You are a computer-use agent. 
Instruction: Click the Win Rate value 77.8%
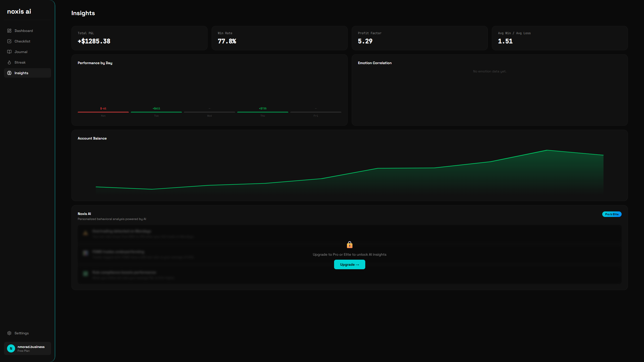coord(227,41)
